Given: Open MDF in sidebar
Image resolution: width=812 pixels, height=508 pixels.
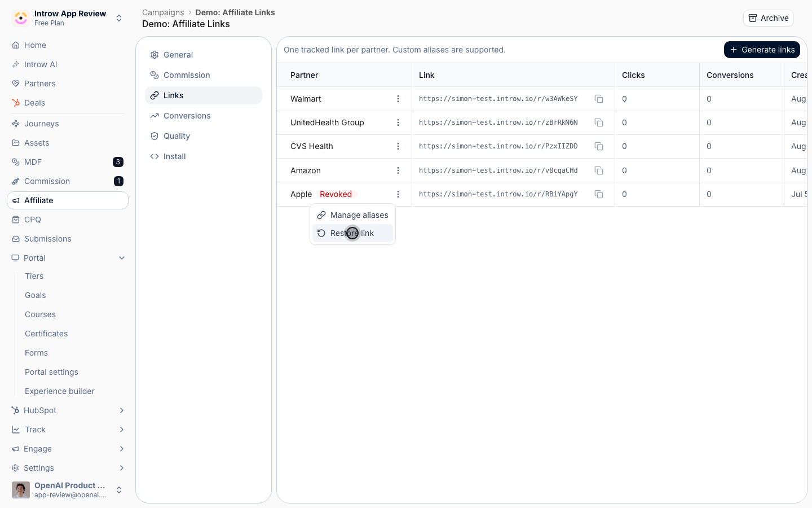Looking at the screenshot, I should click(x=68, y=162).
